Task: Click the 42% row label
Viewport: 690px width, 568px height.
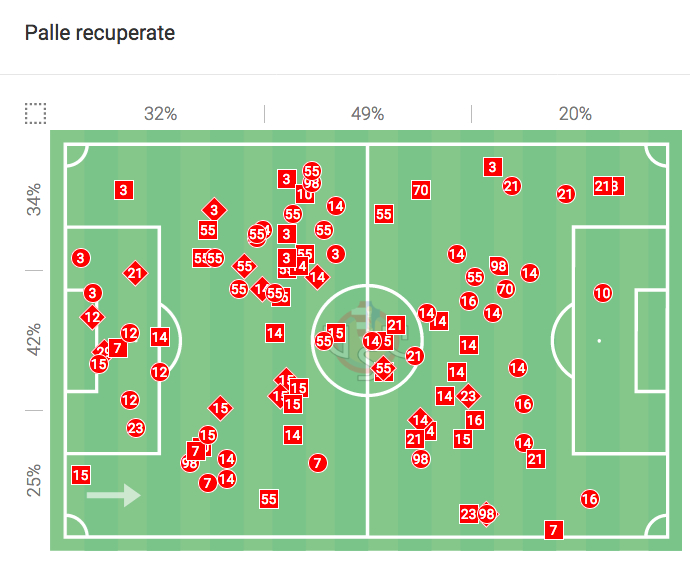Action: pos(35,339)
